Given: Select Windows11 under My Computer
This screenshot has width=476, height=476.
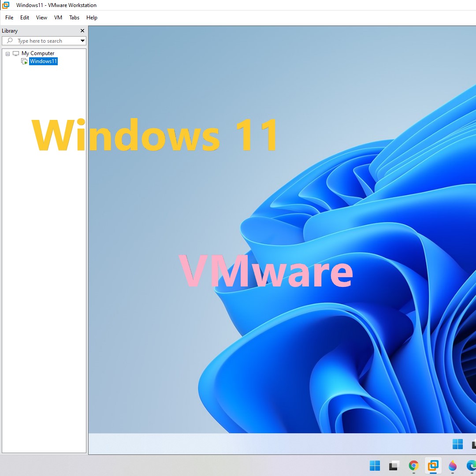Looking at the screenshot, I should pos(43,61).
